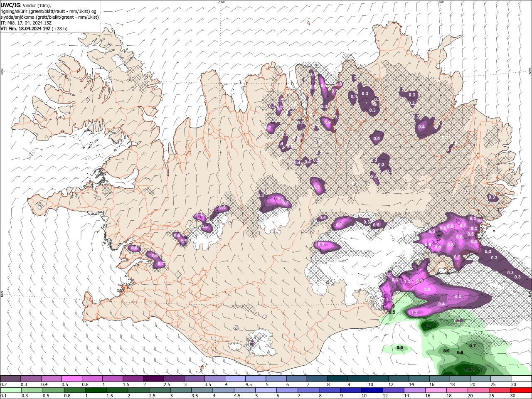
Task: Click top legend swatch between 0.3 and 0.4
Action: tap(31, 379)
